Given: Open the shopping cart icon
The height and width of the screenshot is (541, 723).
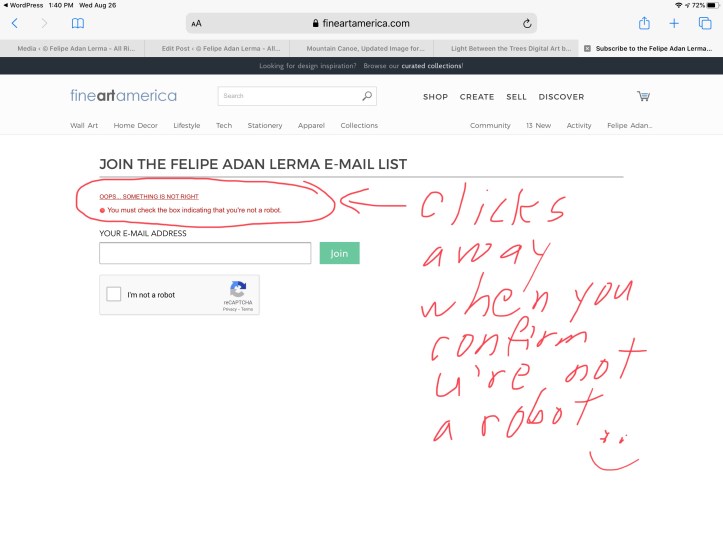Looking at the screenshot, I should (643, 97).
